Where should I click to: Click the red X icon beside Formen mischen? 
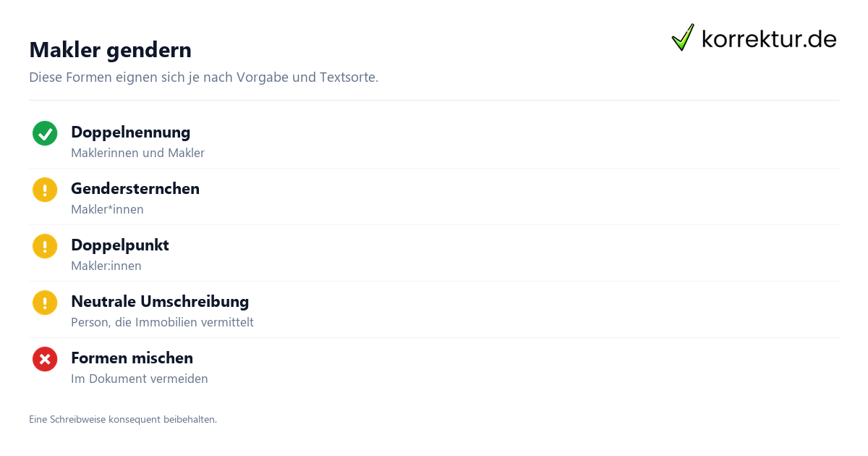[x=45, y=359]
